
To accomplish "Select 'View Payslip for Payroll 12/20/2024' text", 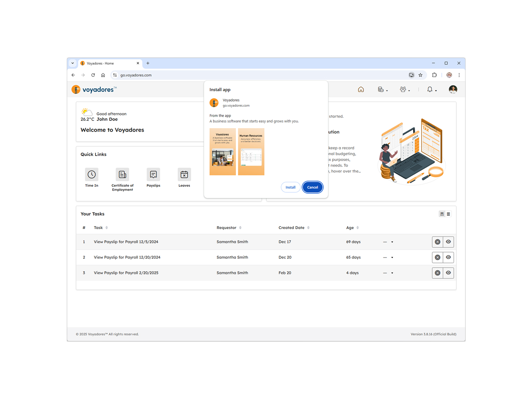I will 127,257.
